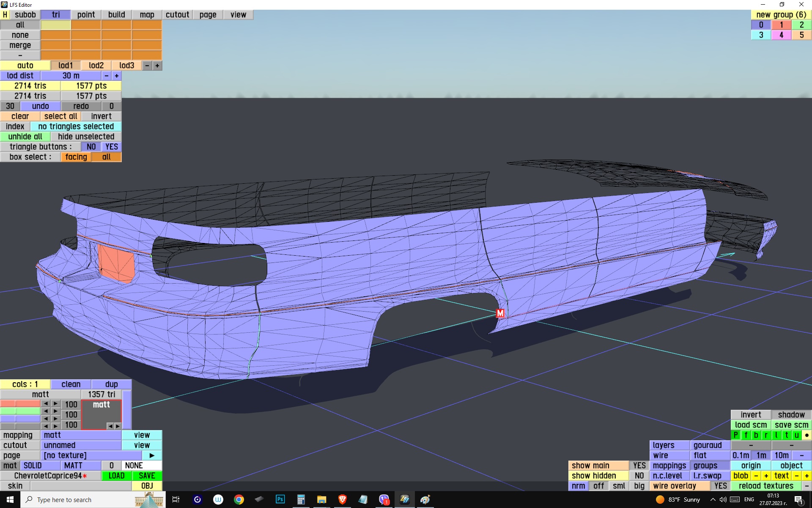The height and width of the screenshot is (508, 812).
Task: Set triangle buttons to NO
Action: 91,147
